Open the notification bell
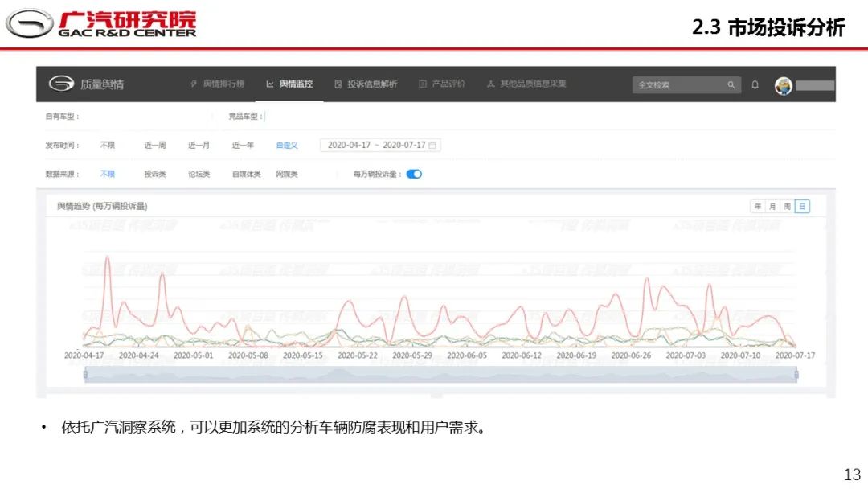 coord(755,84)
